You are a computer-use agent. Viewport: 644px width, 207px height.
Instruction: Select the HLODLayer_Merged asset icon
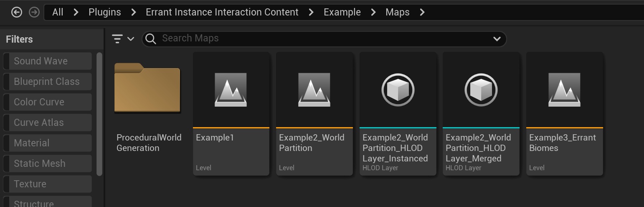click(481, 89)
